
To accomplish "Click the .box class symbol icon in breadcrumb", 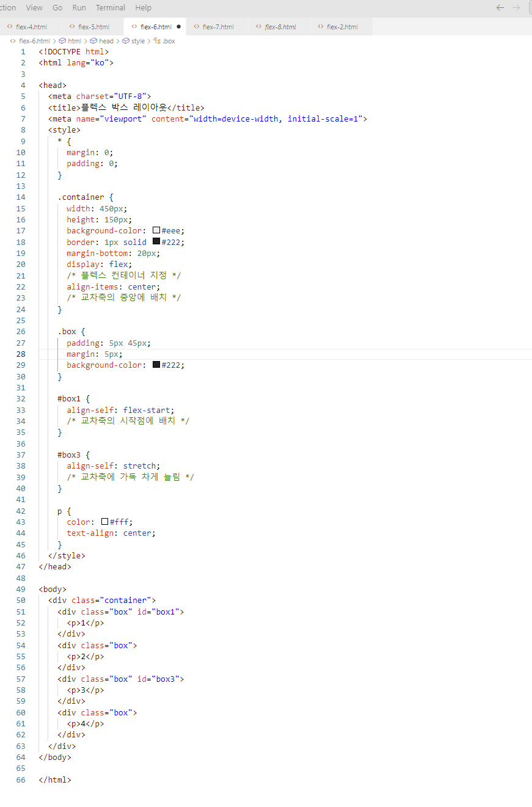I will click(156, 41).
